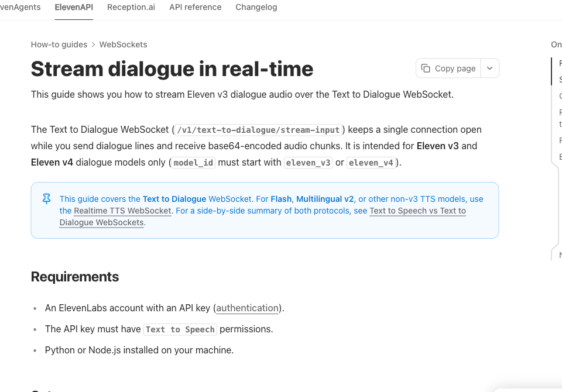The width and height of the screenshot is (562, 392).
Task: Click the Requirements heading
Action: tap(75, 277)
